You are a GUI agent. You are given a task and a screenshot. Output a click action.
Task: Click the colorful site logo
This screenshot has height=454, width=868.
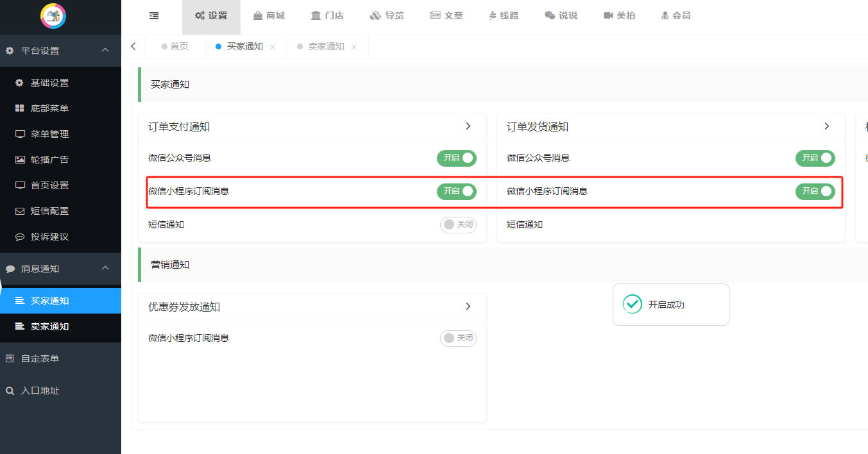coord(53,17)
